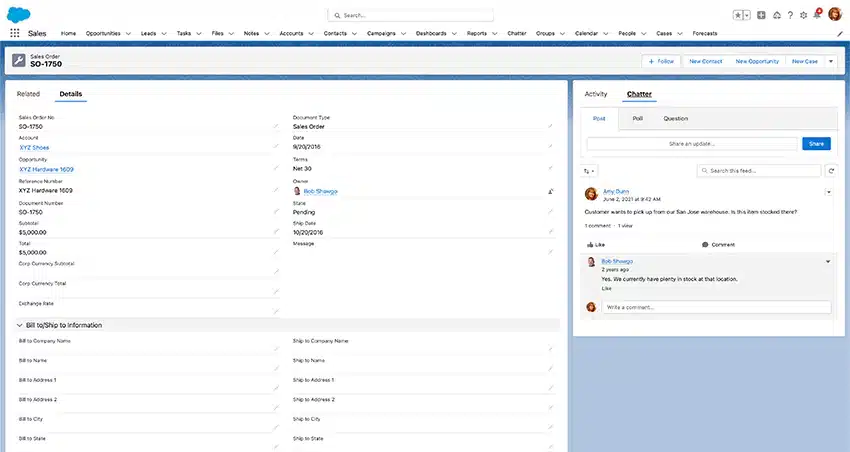
Task: Edit the Sales Order No field pencil
Action: pyautogui.click(x=276, y=126)
